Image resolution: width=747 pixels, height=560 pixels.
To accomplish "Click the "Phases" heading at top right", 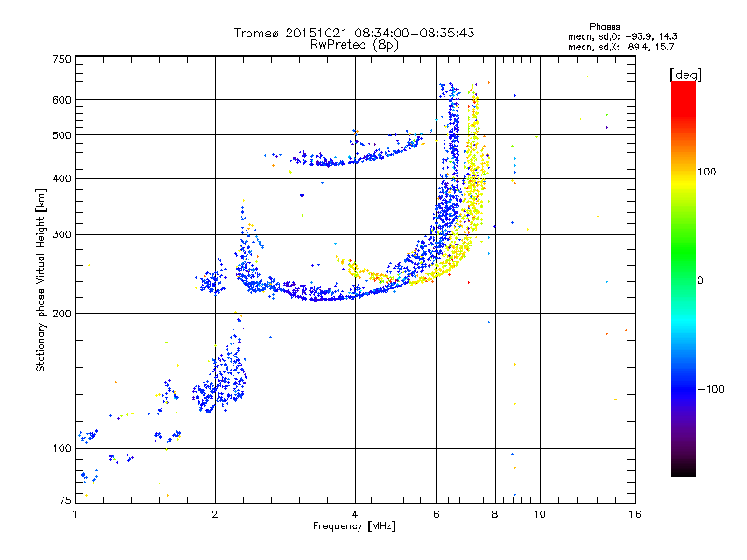I will pos(604,27).
